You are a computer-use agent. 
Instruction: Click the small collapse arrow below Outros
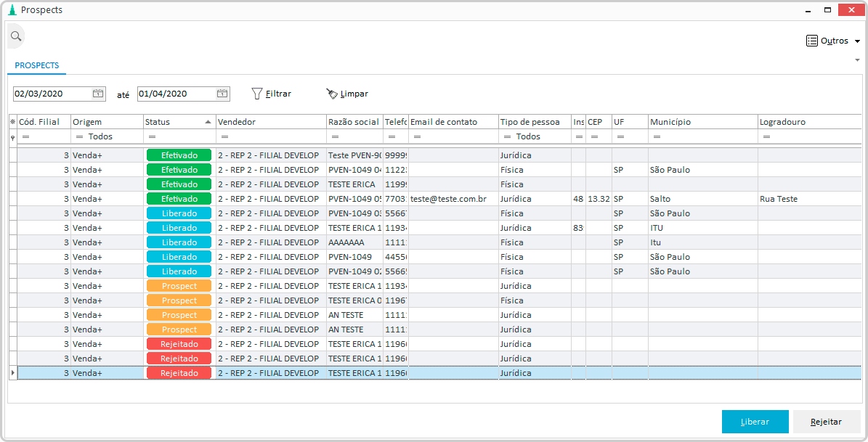858,60
